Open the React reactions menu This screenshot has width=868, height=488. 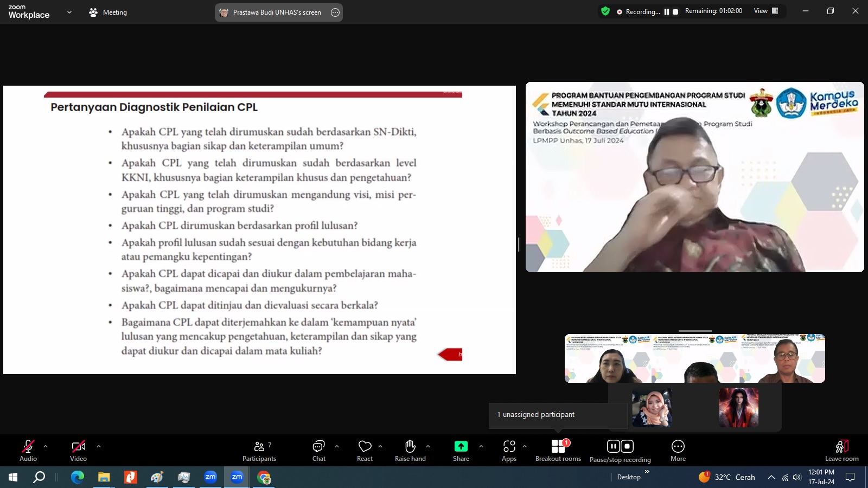point(365,450)
